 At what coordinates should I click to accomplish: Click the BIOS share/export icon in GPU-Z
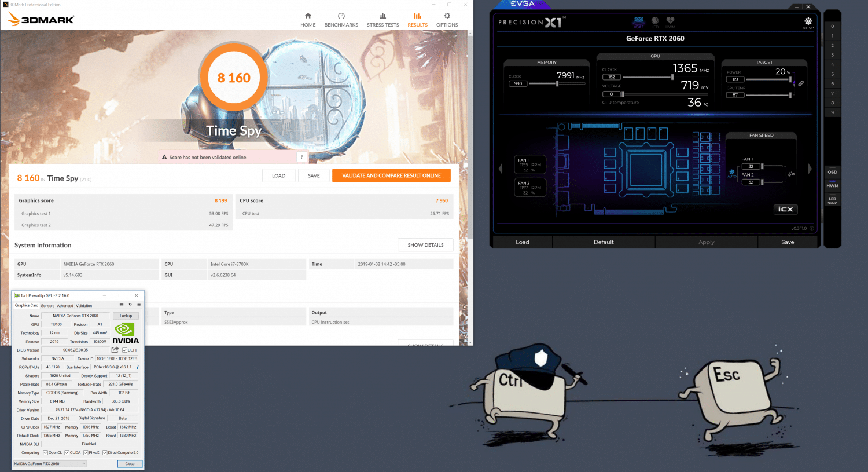tap(115, 350)
